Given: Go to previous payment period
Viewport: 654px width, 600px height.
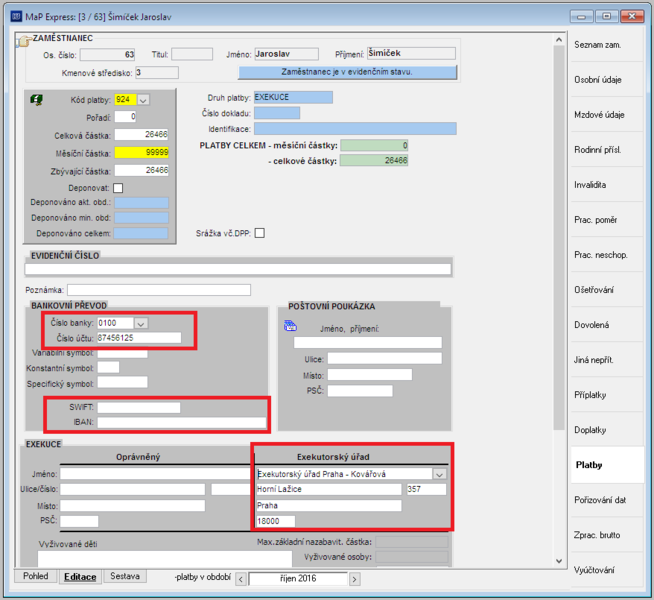Looking at the screenshot, I should [241, 579].
